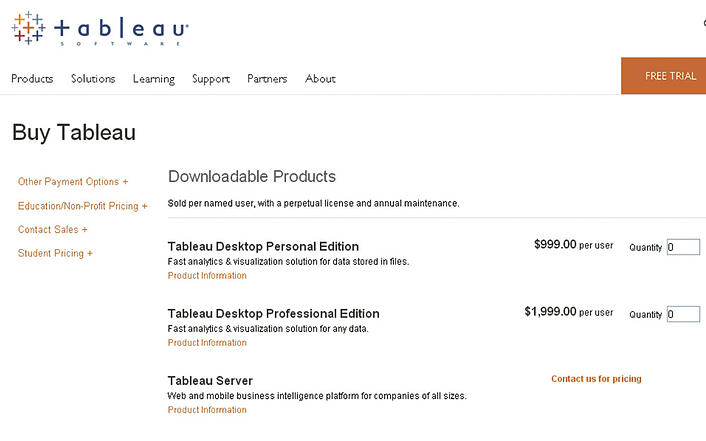Select the Tableau Desktop Personal Edition title
This screenshot has width=706, height=441.
click(x=263, y=246)
